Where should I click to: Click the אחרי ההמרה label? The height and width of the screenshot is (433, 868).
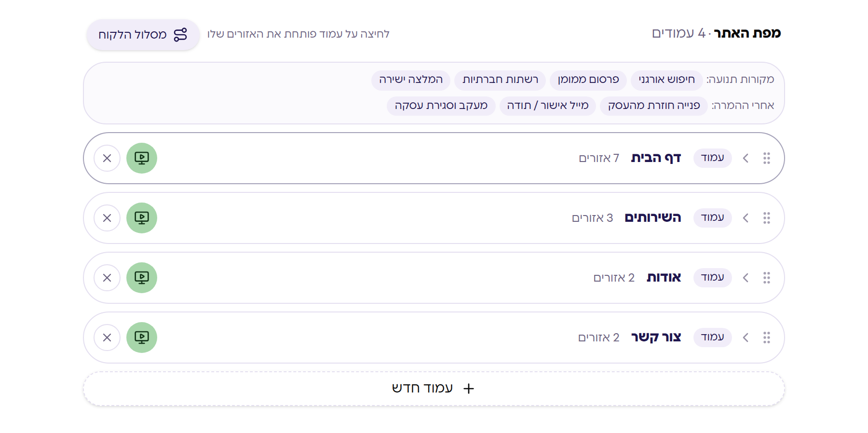(743, 106)
